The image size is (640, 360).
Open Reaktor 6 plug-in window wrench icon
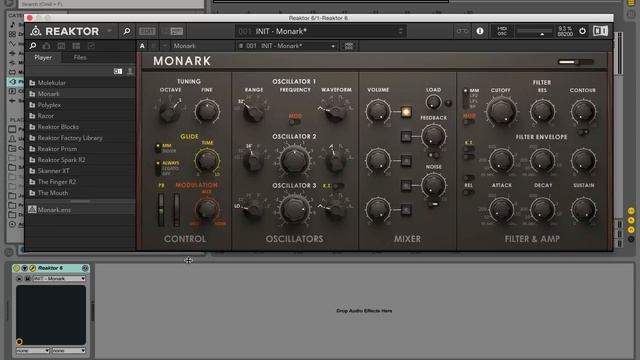point(33,268)
